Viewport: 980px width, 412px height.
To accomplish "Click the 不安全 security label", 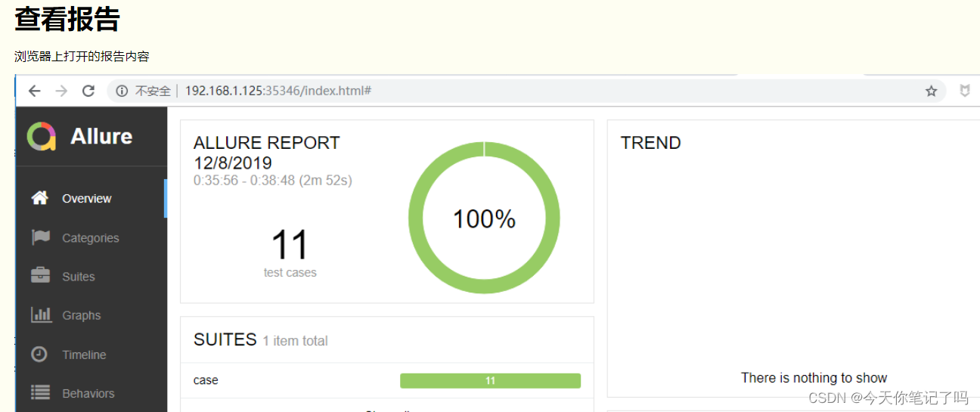I will [x=153, y=91].
